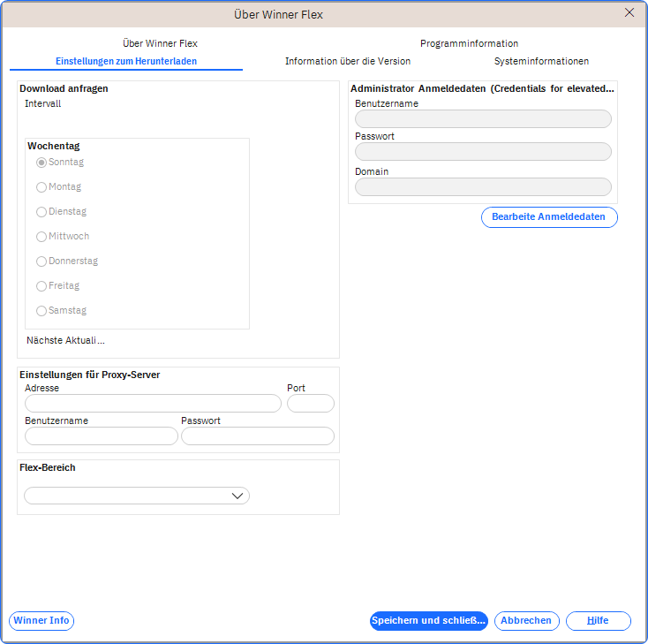Switch to the Über Winner Flex tab

click(x=160, y=43)
